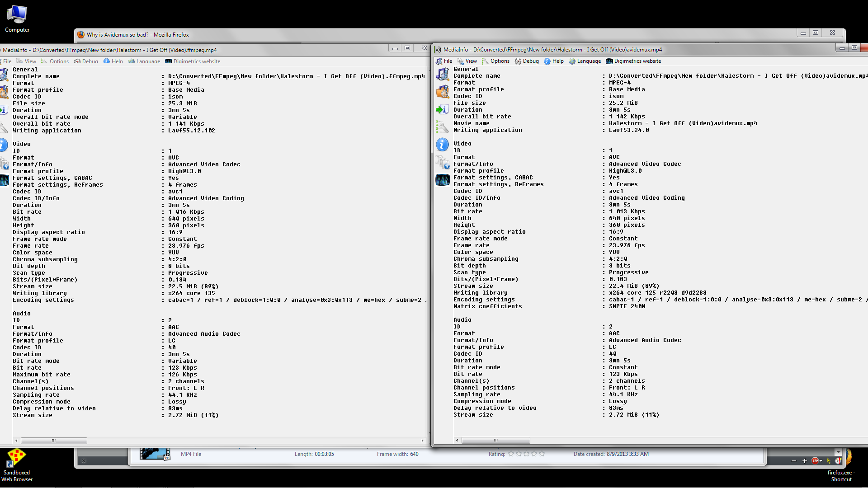This screenshot has width=868, height=488.
Task: Minimize the ffmpeg MediaInfo window
Action: [395, 48]
